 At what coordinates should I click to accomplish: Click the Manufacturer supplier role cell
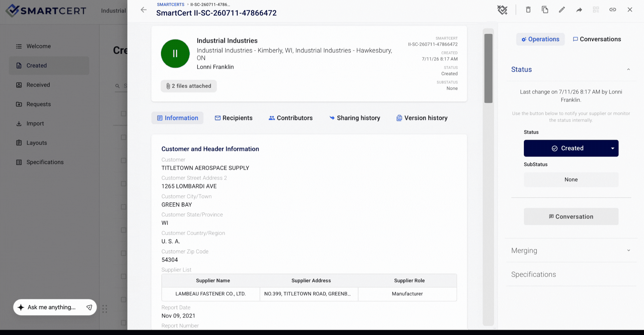pos(407,294)
